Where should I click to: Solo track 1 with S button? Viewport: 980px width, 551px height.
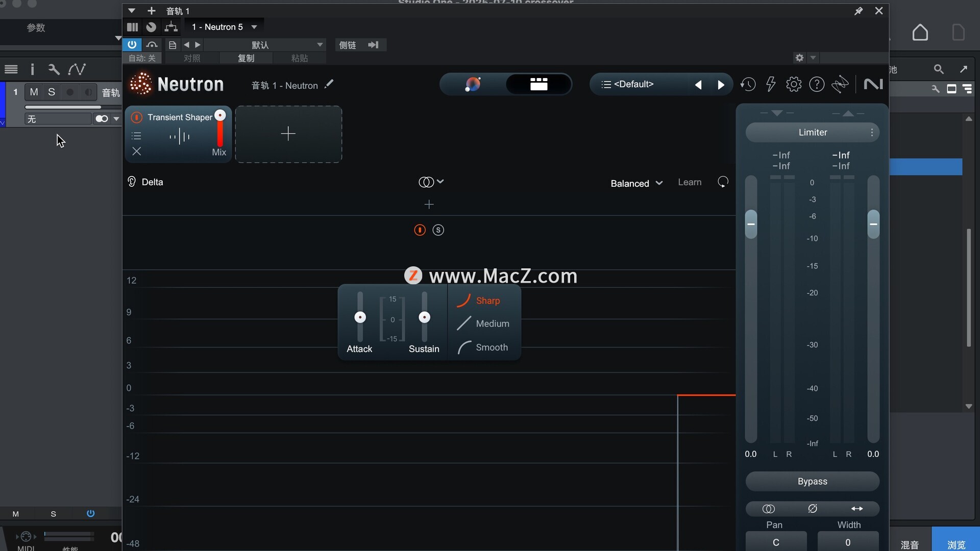pyautogui.click(x=52, y=92)
